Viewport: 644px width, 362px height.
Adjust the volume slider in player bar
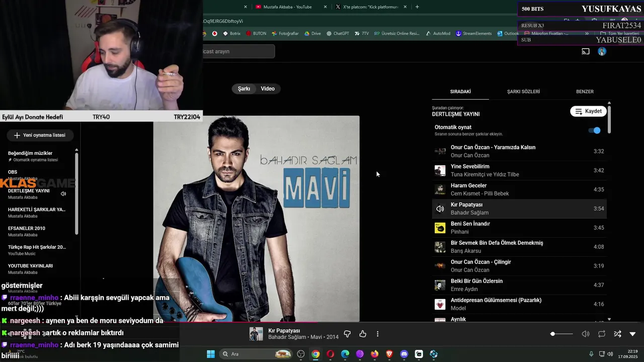pyautogui.click(x=561, y=334)
